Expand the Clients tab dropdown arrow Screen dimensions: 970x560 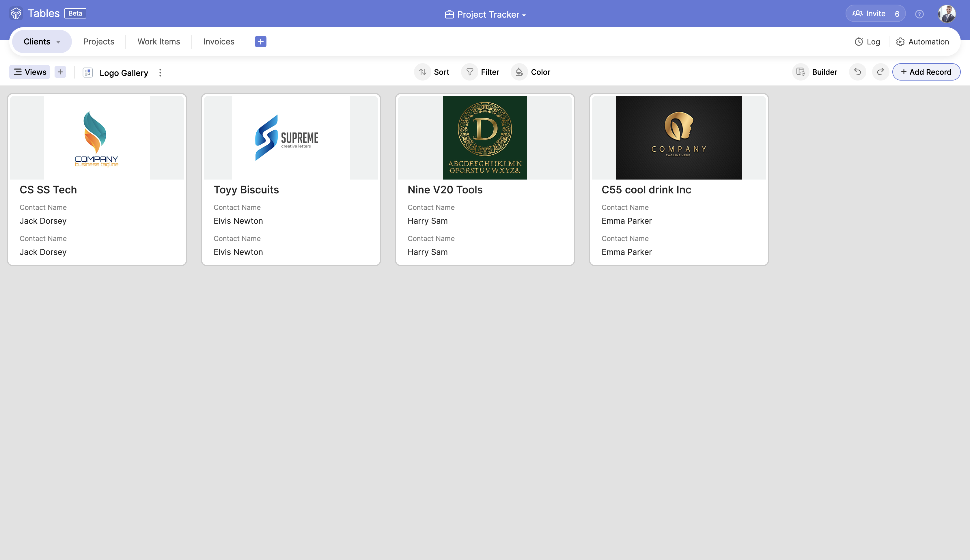[59, 42]
